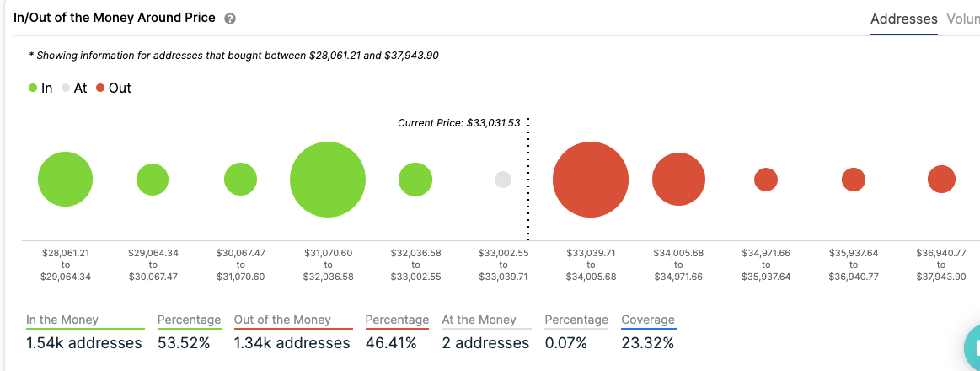Screen dimensions: 980x371
Task: Switch to the Volume tab
Action: click(x=963, y=19)
